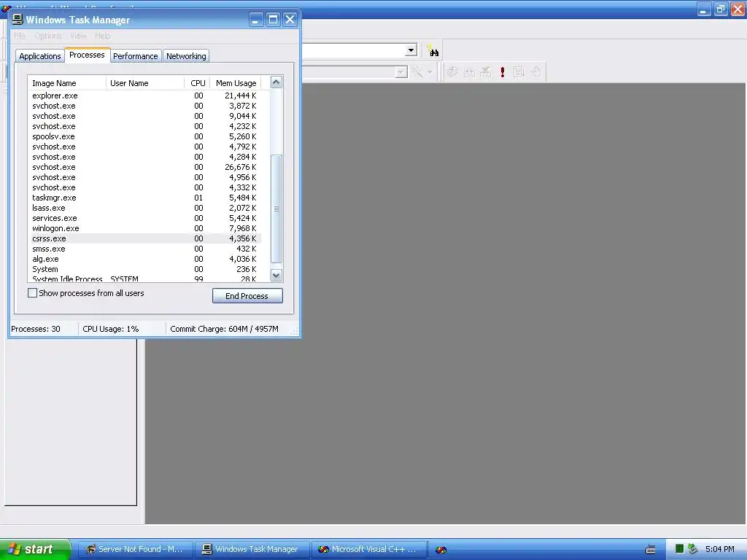Open the dropdown arrow next to wizard wand
The height and width of the screenshot is (560, 747).
click(430, 72)
